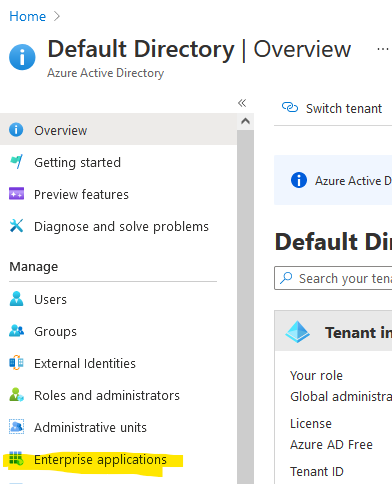
Task: Select the Overview info icon
Action: pyautogui.click(x=16, y=130)
